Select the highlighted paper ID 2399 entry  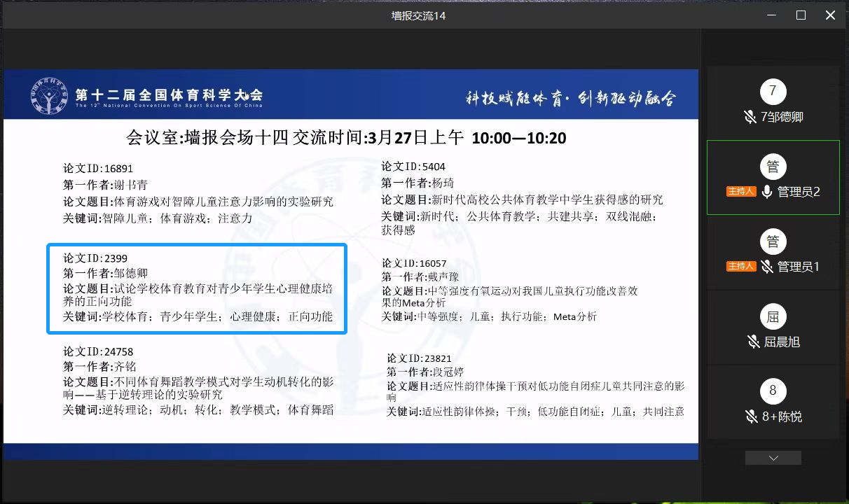197,288
